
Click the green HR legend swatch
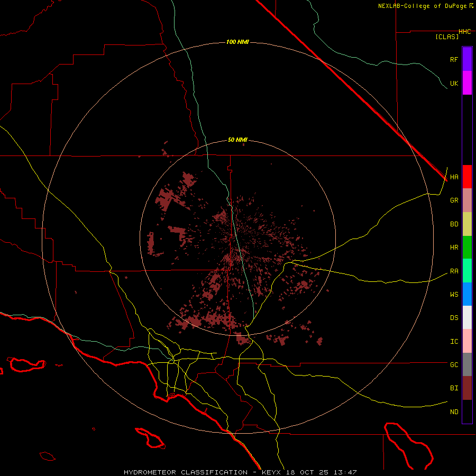click(x=467, y=248)
